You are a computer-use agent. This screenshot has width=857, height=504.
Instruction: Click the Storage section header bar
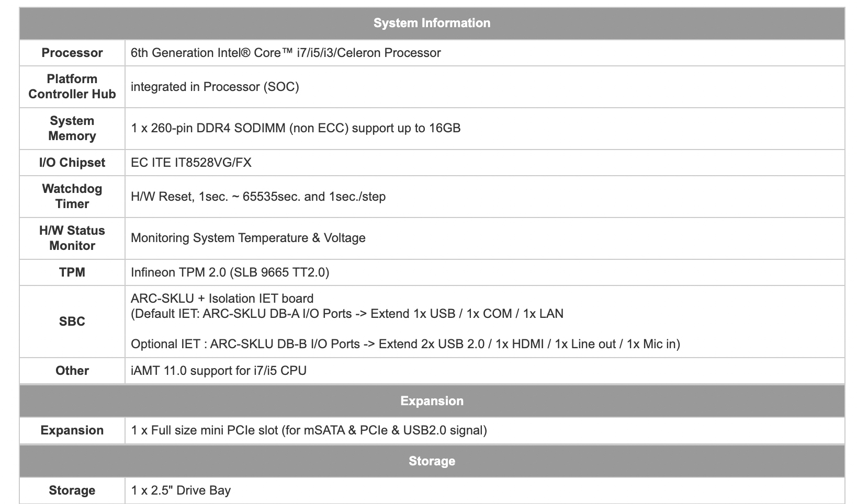[432, 461]
